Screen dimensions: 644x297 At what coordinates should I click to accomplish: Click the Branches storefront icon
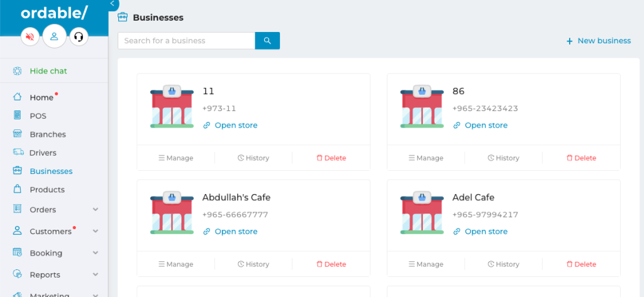pyautogui.click(x=17, y=134)
